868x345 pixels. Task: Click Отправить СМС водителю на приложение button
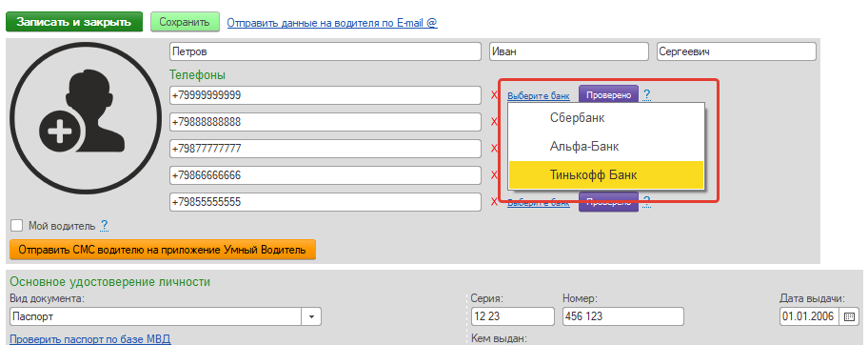click(162, 250)
